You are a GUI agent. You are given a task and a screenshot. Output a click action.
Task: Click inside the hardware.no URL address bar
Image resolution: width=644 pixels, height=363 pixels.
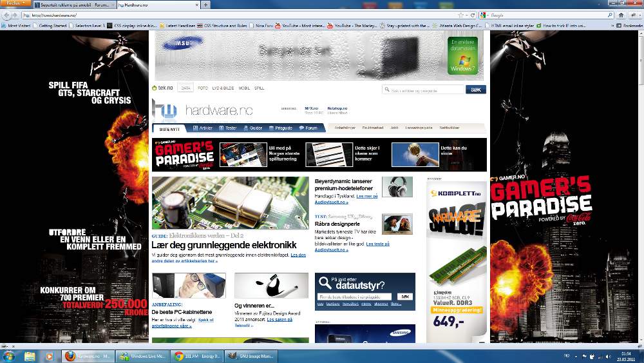(242, 15)
